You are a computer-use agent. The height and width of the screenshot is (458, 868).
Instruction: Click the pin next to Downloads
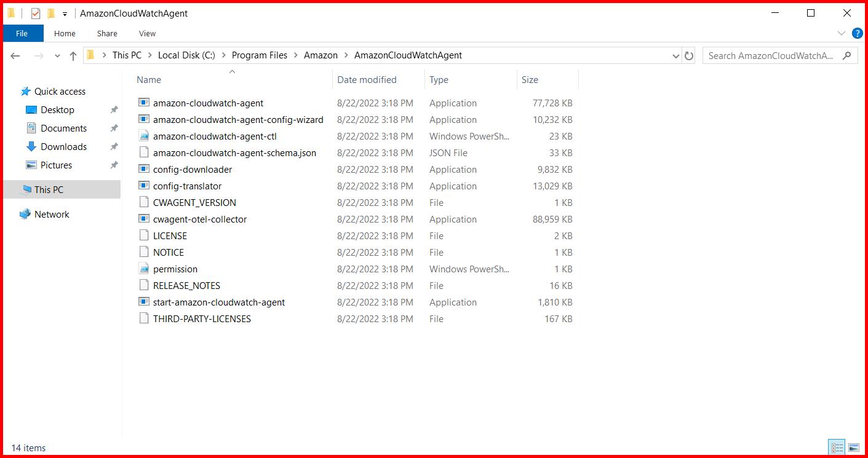pyautogui.click(x=113, y=146)
